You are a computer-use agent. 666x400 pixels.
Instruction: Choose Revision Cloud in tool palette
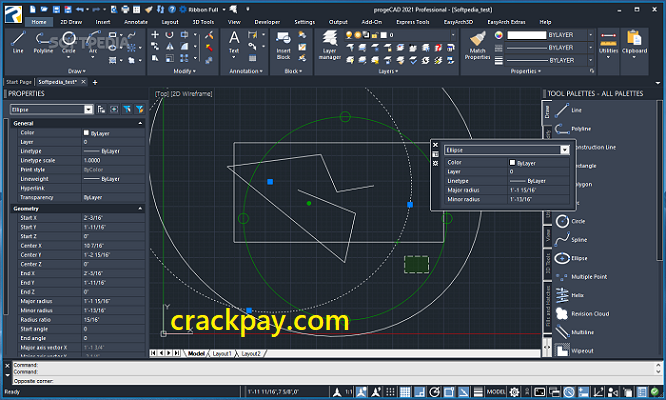pos(582,314)
